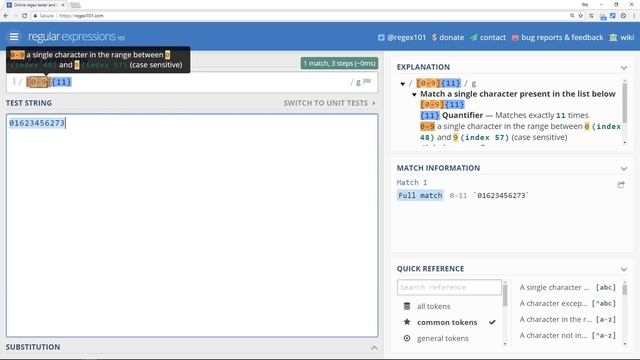
Task: Click the Full match label
Action: [x=420, y=196]
